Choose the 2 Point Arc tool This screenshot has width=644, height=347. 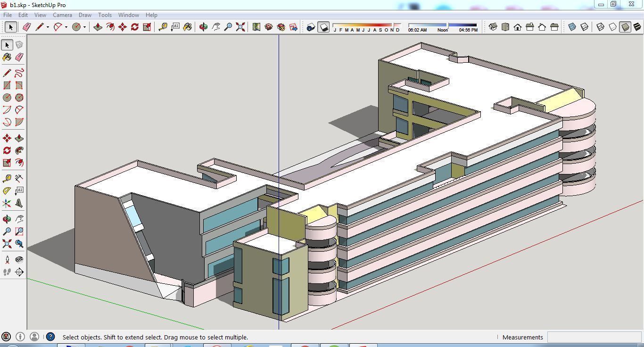coord(19,110)
